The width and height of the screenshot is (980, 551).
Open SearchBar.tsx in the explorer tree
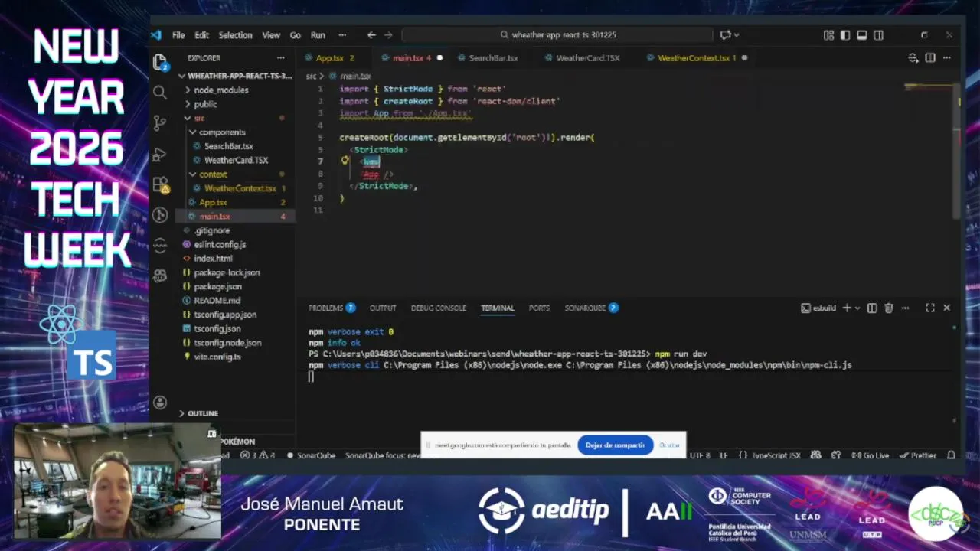pyautogui.click(x=228, y=146)
